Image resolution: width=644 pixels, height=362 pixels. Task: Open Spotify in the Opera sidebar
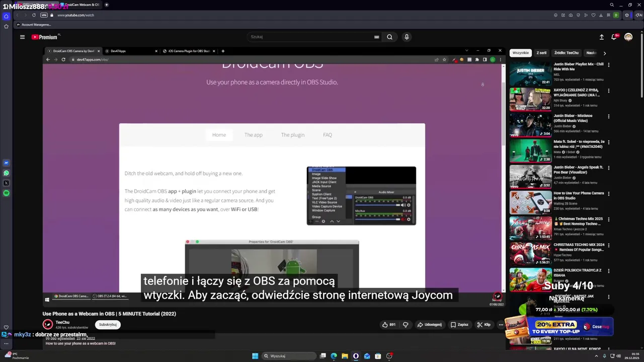6,193
